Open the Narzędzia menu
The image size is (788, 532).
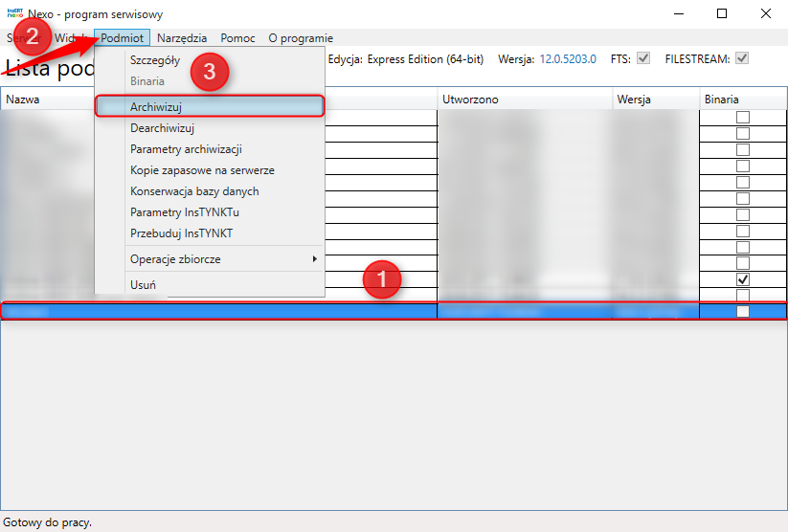[x=181, y=37]
